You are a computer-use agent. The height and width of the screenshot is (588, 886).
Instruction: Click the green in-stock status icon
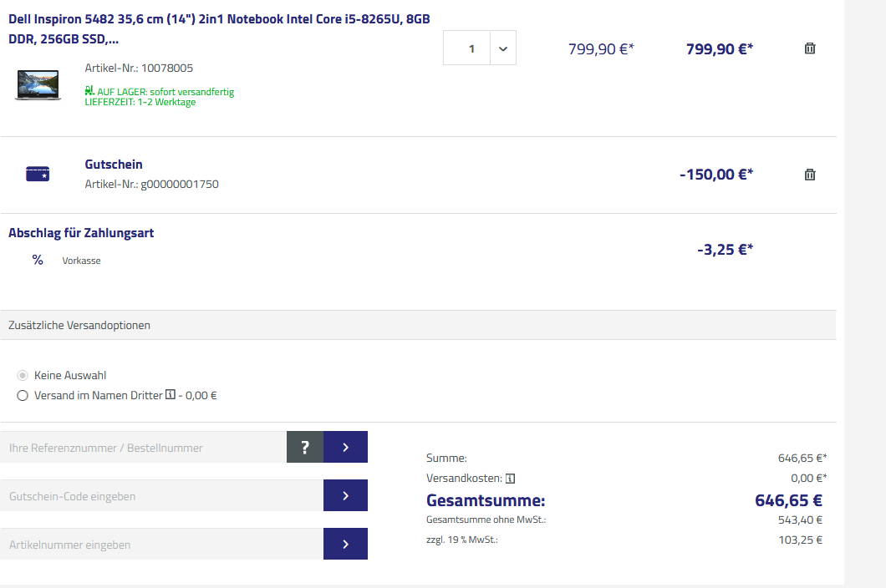89,90
